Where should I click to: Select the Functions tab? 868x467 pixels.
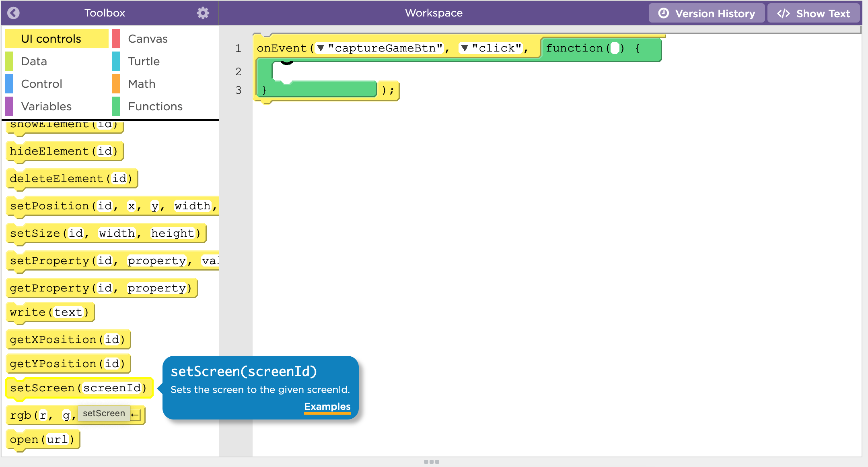(x=155, y=106)
